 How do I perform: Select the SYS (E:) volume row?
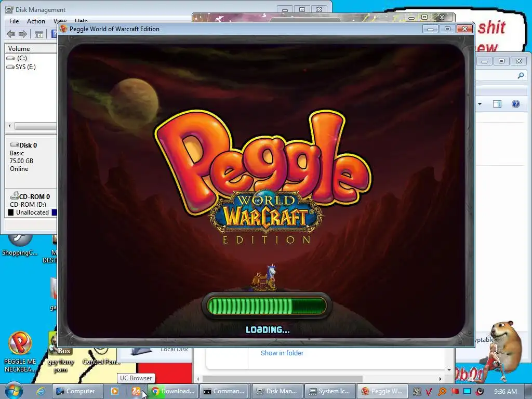tap(22, 67)
